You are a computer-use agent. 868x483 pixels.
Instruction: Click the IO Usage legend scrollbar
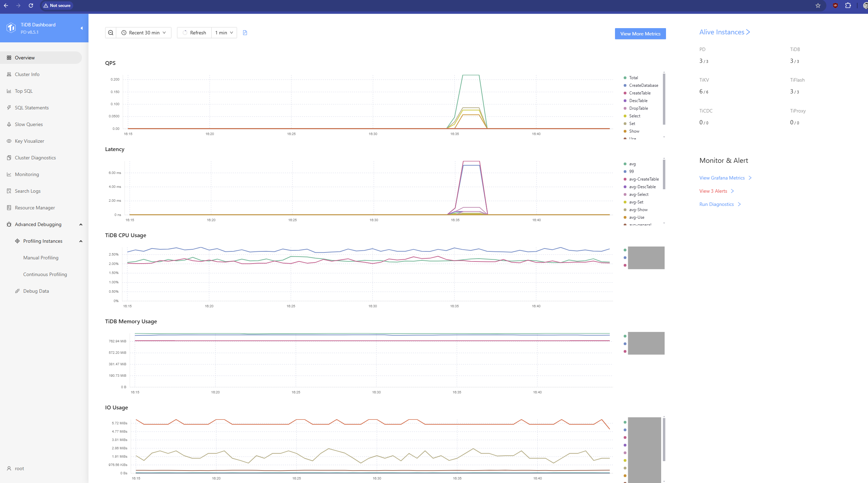(x=664, y=440)
